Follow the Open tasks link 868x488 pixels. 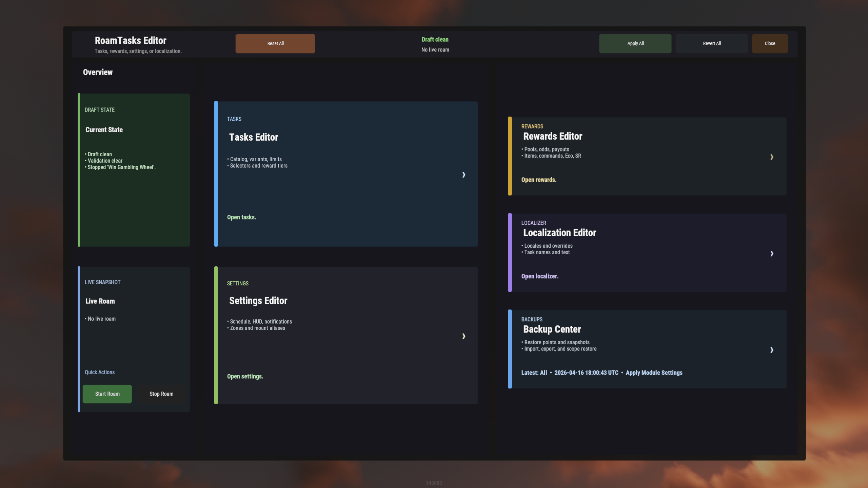point(241,217)
